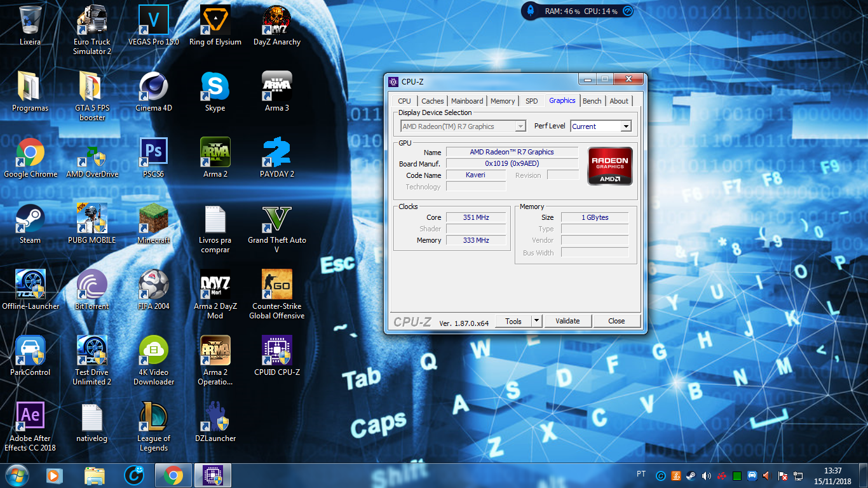Switch to the Memory tab

(x=503, y=101)
